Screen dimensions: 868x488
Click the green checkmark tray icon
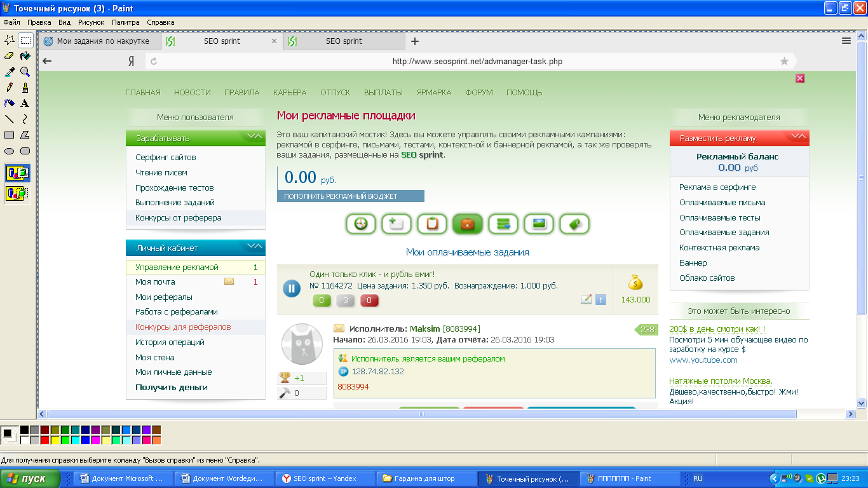click(809, 478)
